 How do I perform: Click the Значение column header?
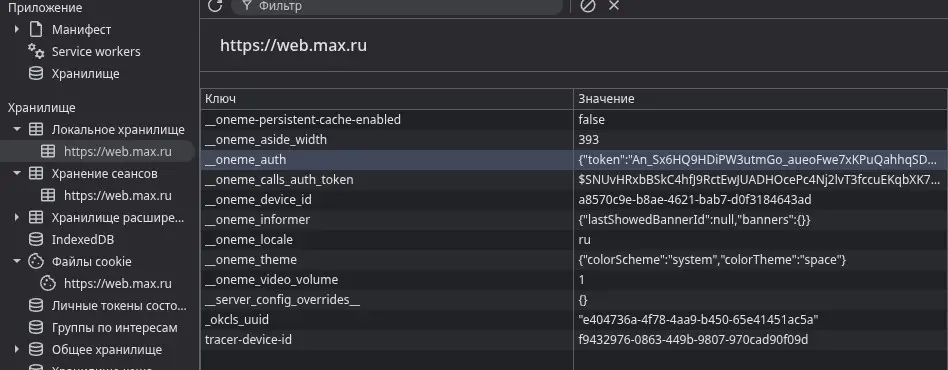[761, 99]
